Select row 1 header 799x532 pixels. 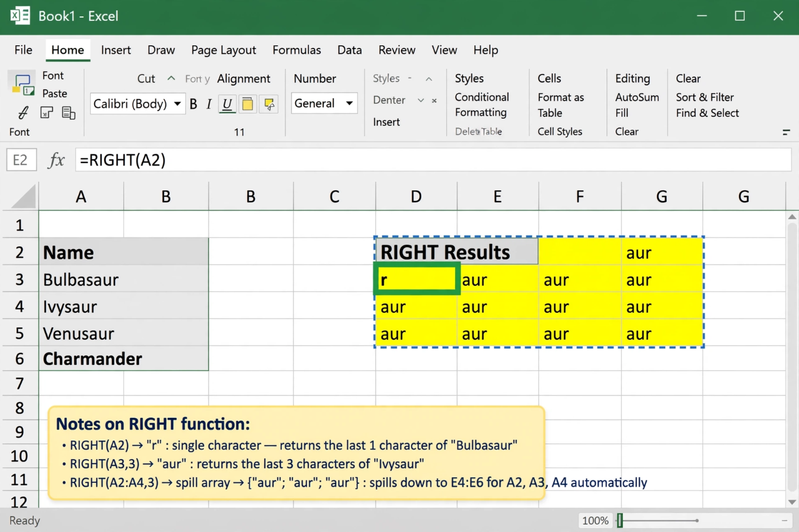(x=20, y=225)
